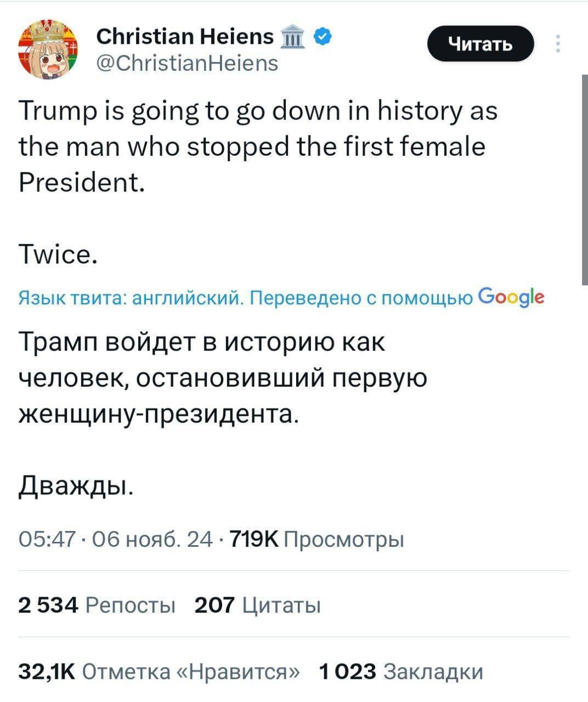588x702 pixels.
Task: Click the 1 023 Закладки bookmarks count
Action: click(402, 671)
